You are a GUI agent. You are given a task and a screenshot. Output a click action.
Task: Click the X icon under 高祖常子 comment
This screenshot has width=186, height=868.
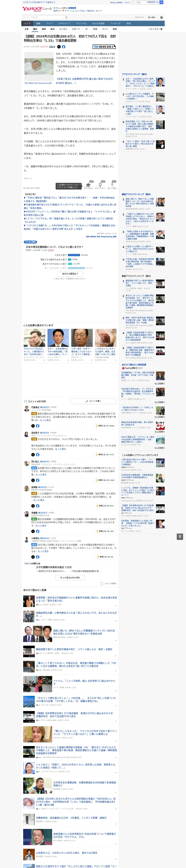coord(33,455)
